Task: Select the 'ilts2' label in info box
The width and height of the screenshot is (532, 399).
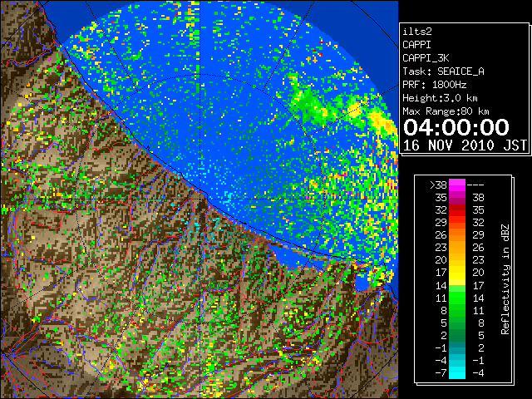Action: (417, 32)
